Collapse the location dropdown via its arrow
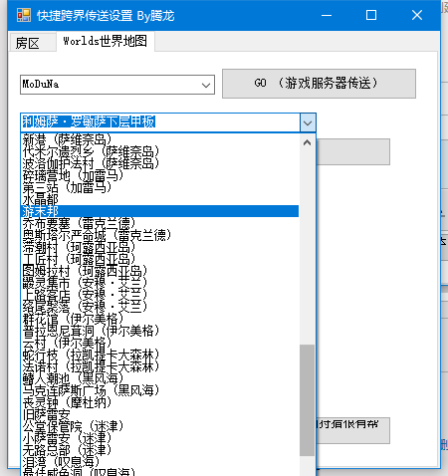This screenshot has width=448, height=476. [308, 123]
